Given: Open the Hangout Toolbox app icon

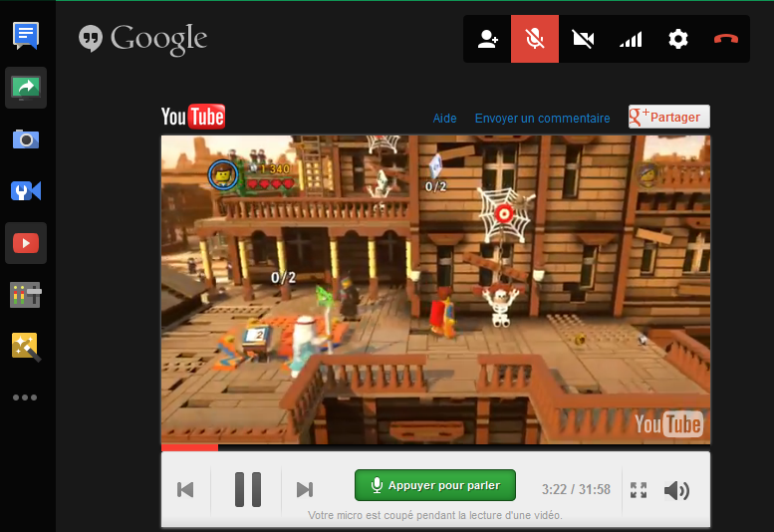Looking at the screenshot, I should [26, 191].
